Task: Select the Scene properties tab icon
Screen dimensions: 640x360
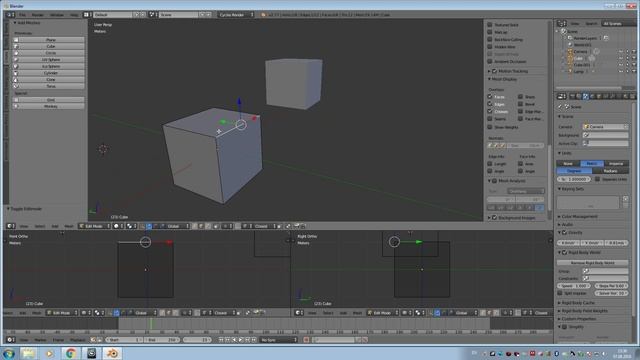Action: tap(585, 96)
